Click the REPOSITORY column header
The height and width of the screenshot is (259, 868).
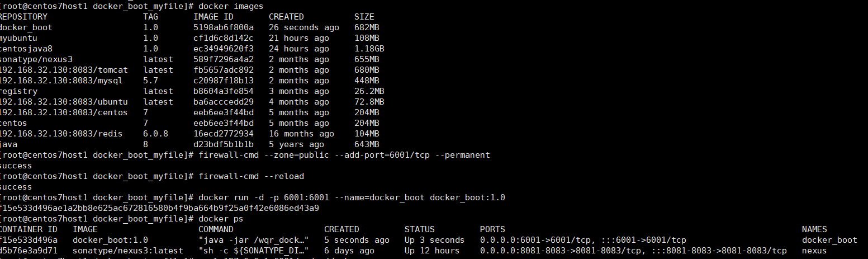24,17
